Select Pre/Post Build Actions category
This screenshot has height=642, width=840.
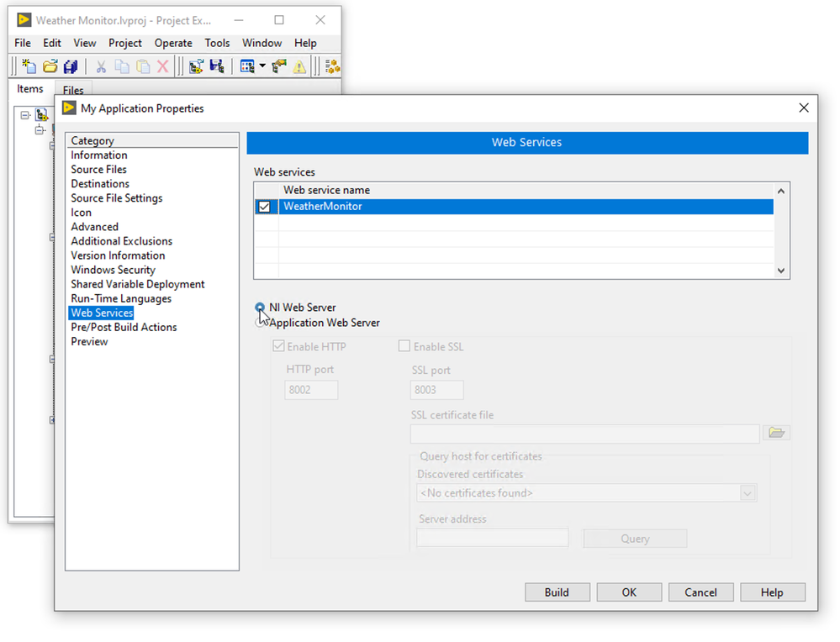tap(124, 327)
